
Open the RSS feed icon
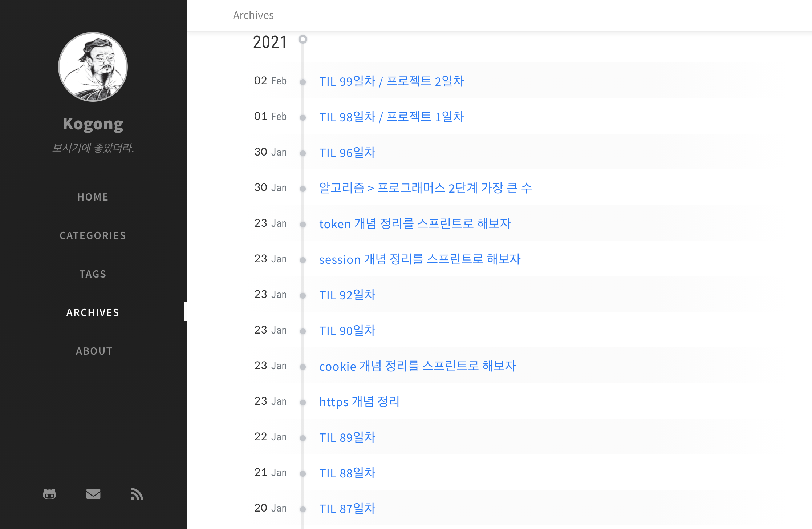click(137, 494)
